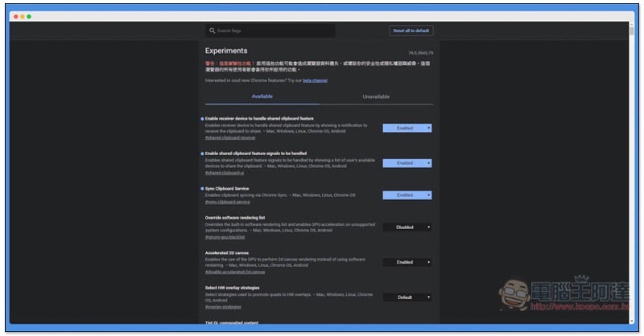Open Accelerated 2D canvas Enabled dropdown

tap(407, 262)
